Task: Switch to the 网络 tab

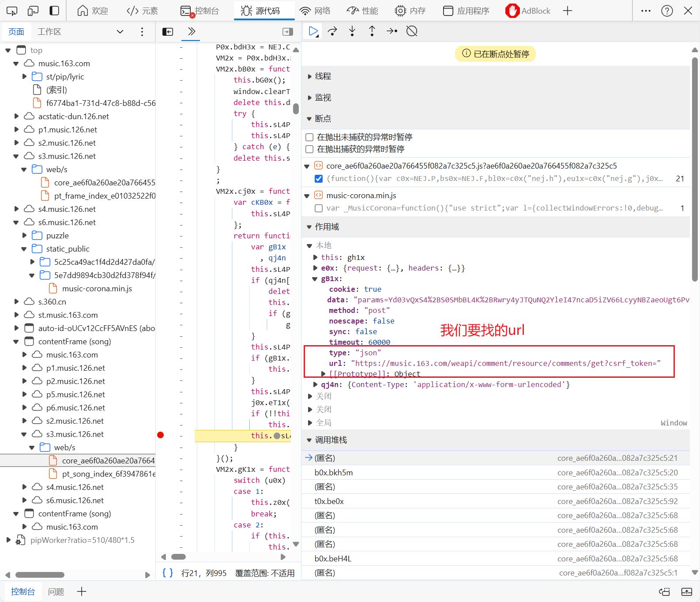Action: [x=315, y=11]
